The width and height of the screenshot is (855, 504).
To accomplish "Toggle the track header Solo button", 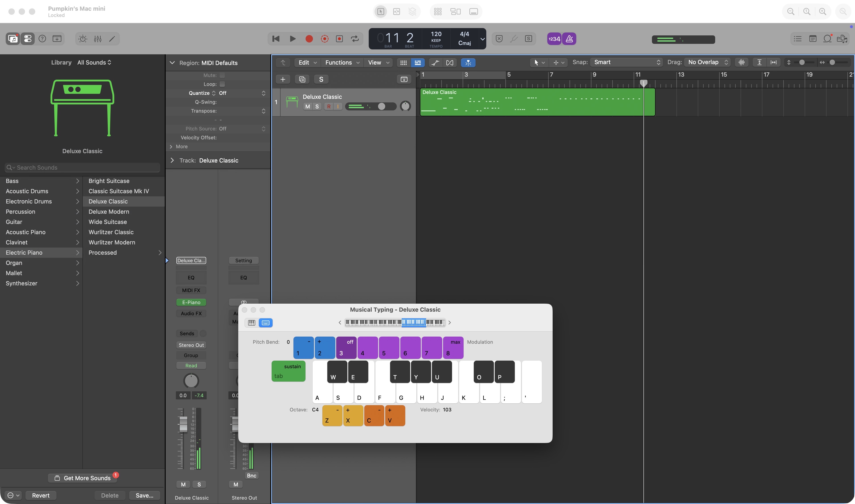I will click(x=317, y=107).
